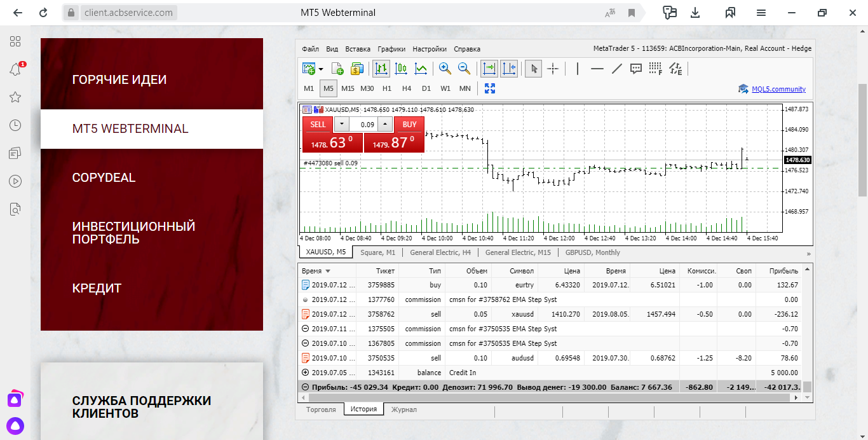Collapse the 2019.07.10 commission row

tap(306, 343)
